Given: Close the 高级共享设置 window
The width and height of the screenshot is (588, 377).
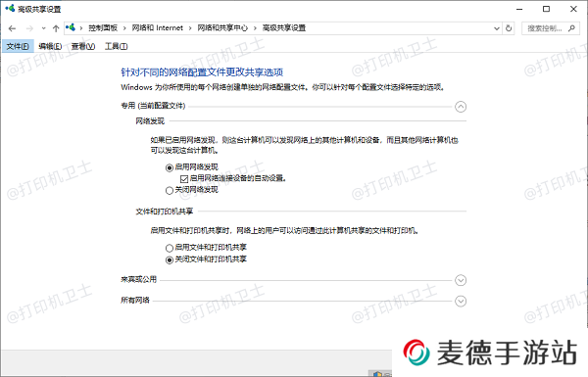Looking at the screenshot, I should [573, 9].
